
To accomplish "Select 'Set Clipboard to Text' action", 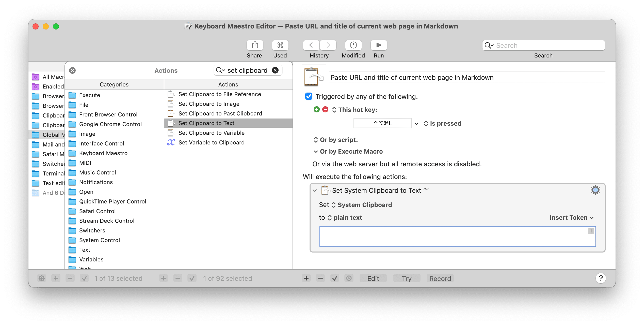I will tap(228, 123).
